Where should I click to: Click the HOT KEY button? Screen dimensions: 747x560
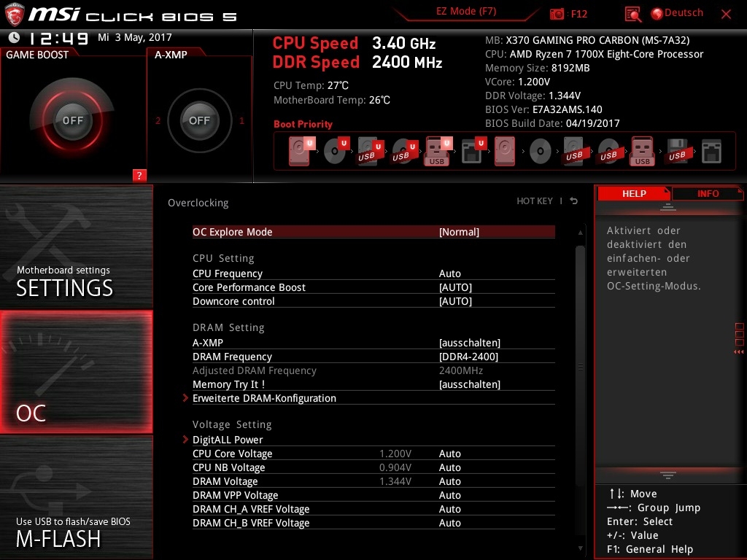(x=535, y=201)
